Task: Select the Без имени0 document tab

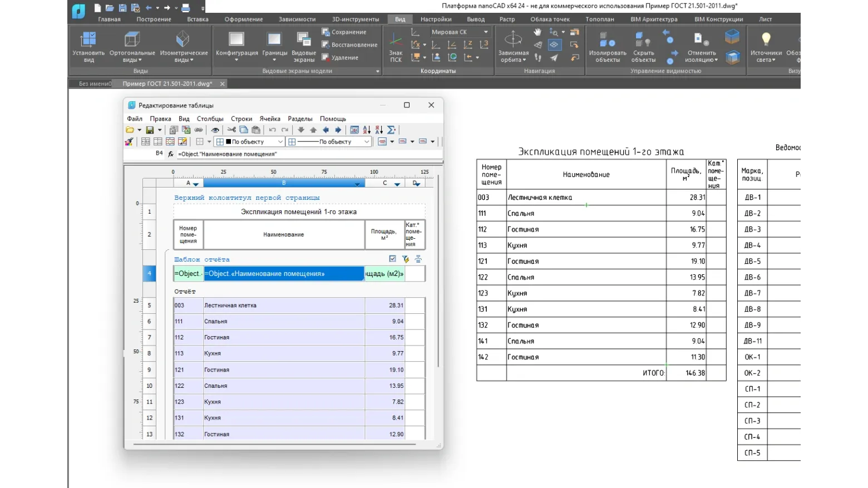Action: pos(95,83)
